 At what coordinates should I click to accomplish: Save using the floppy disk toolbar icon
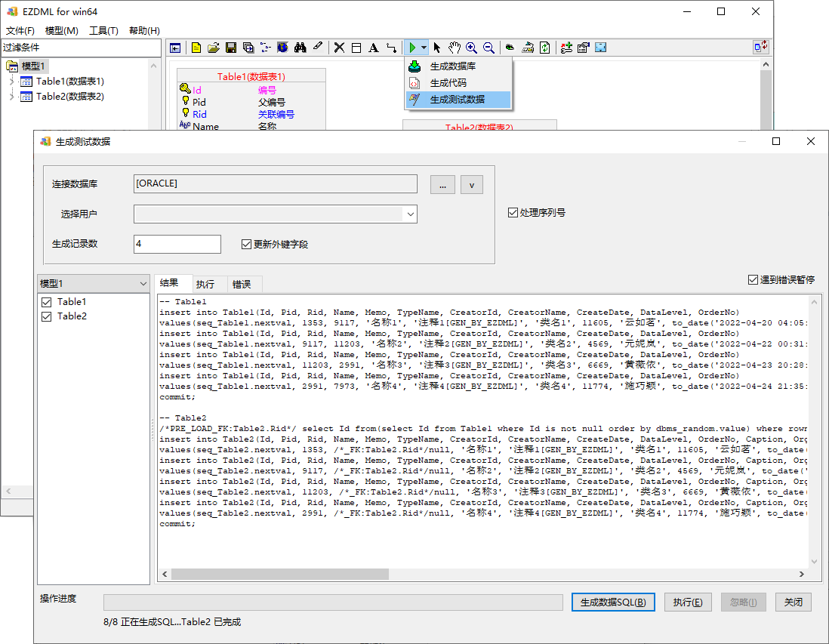click(x=231, y=48)
